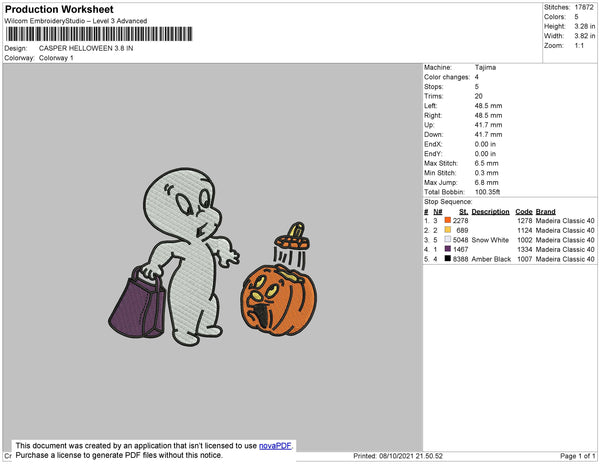The width and height of the screenshot is (600, 464).
Task: Click the Min Stitch value '0.3 mm'
Action: tap(486, 173)
